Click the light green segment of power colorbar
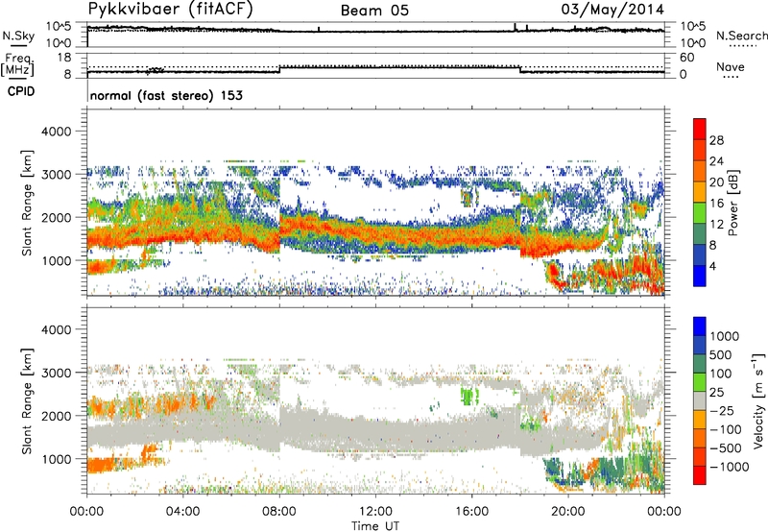Screen dimensions: 768x532 tap(700, 213)
